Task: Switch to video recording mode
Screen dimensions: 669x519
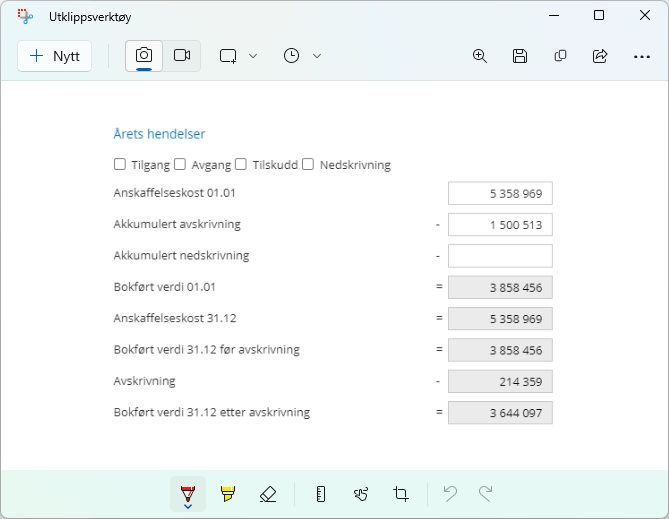Action: pos(182,56)
